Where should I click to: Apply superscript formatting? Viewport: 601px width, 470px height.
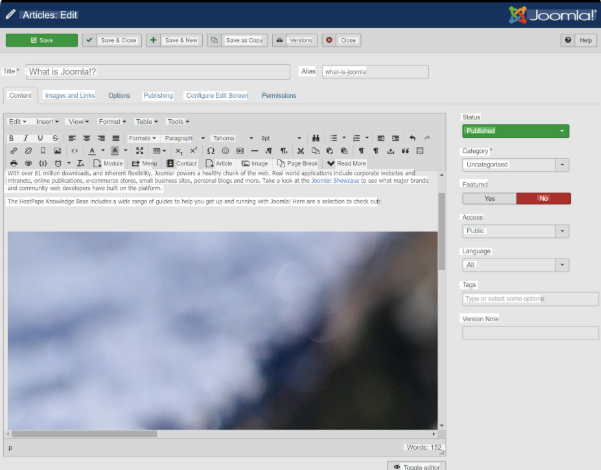click(x=193, y=151)
